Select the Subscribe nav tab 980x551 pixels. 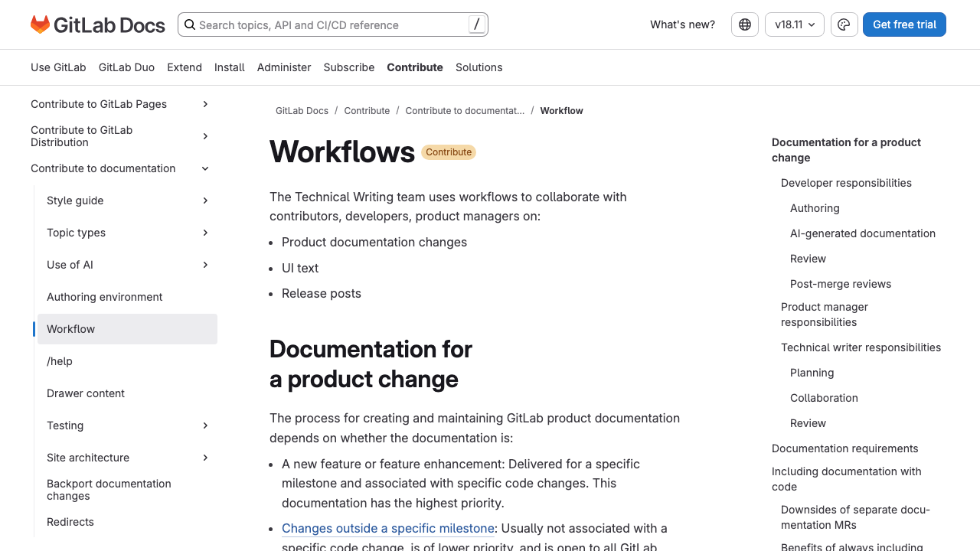click(x=349, y=67)
